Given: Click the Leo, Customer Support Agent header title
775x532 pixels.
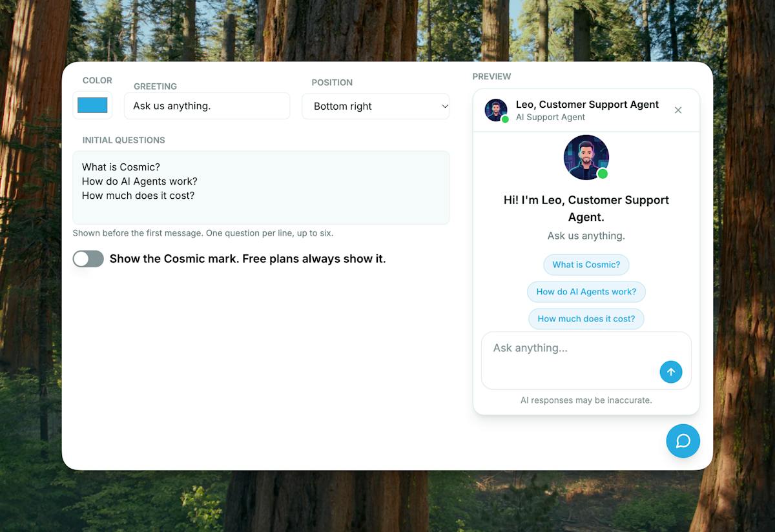Looking at the screenshot, I should [x=588, y=105].
